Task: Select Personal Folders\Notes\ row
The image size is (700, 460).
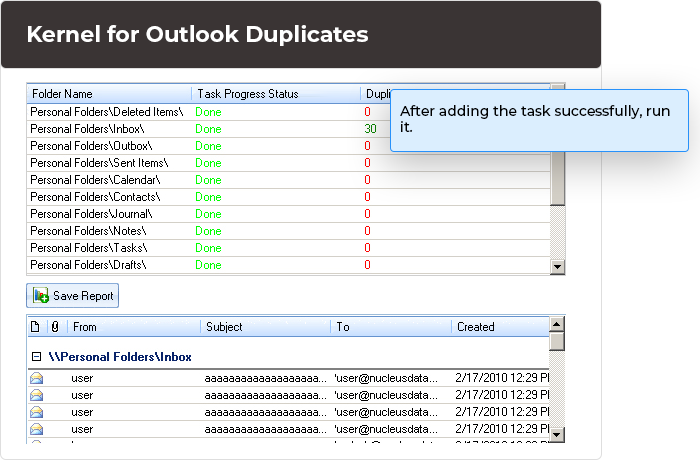Action: click(288, 230)
